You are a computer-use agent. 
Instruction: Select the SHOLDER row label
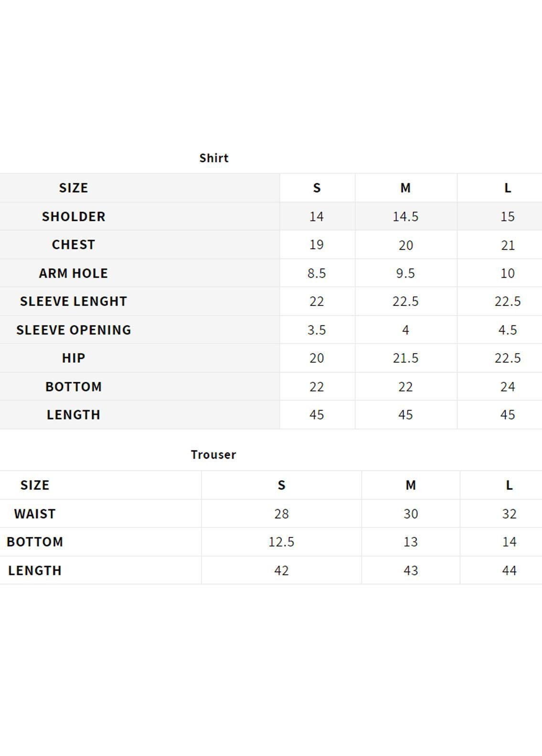pos(74,216)
